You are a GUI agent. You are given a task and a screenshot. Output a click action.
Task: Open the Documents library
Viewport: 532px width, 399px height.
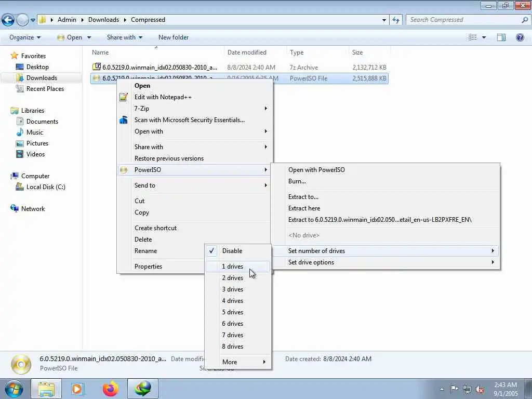point(42,122)
